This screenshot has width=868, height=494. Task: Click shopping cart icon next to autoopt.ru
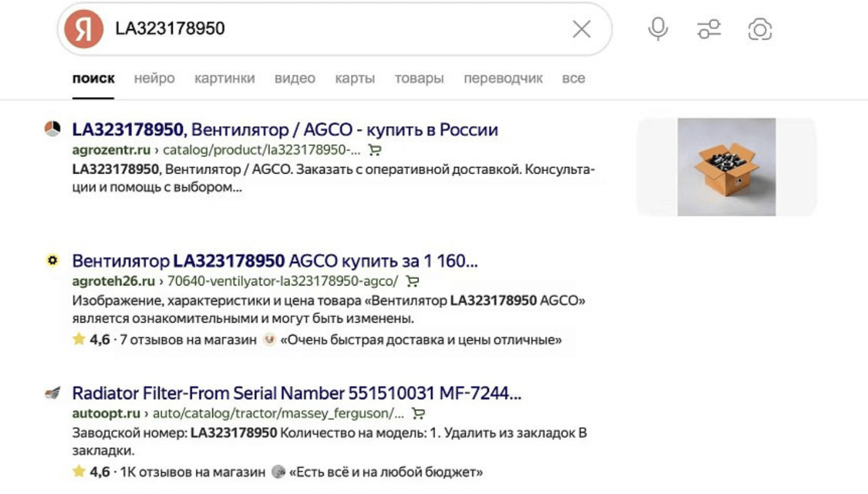tap(418, 413)
